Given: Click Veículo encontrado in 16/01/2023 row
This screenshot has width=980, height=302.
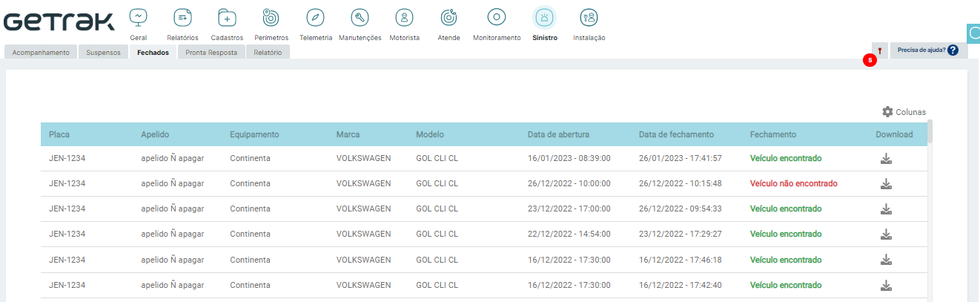Looking at the screenshot, I should coord(786,159).
